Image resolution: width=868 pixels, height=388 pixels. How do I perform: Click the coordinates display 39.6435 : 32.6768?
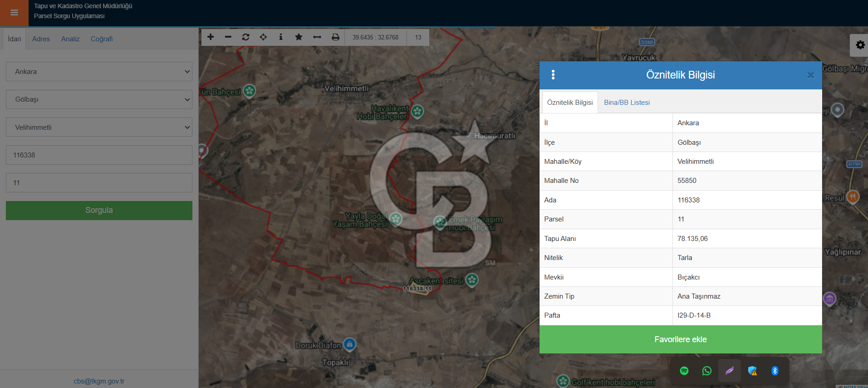point(375,37)
